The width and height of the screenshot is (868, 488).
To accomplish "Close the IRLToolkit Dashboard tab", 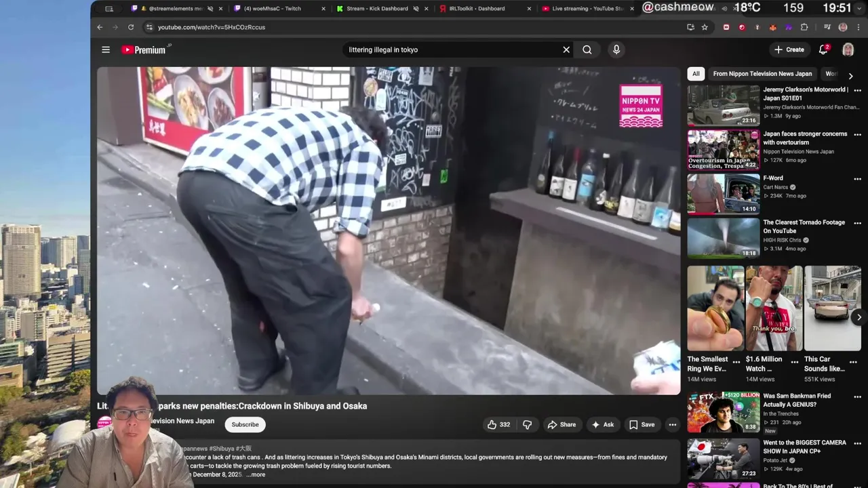I will (528, 9).
